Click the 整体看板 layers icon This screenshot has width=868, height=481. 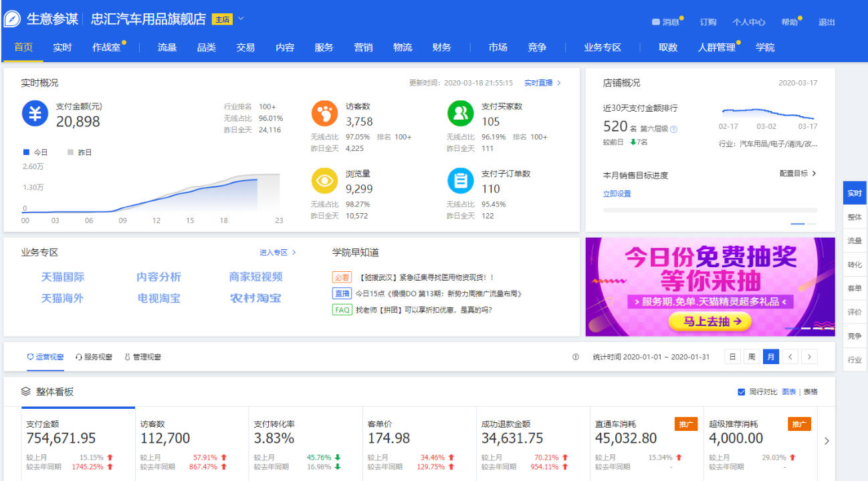(26, 391)
